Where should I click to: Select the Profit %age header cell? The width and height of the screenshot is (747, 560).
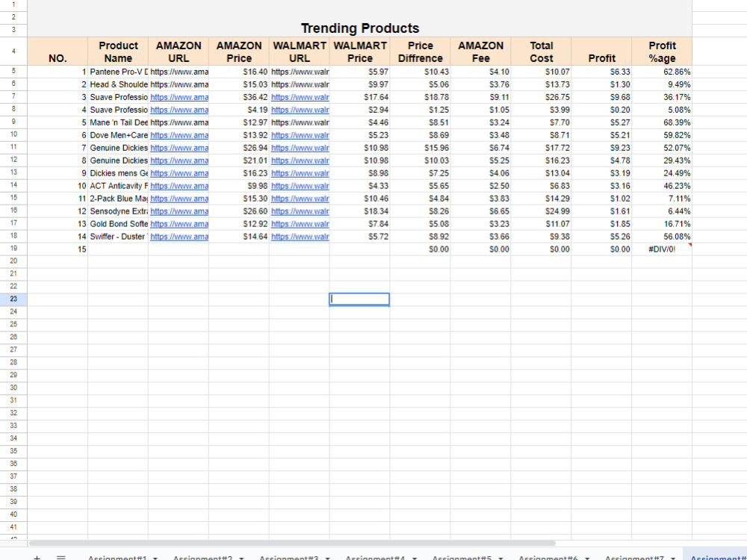(x=662, y=52)
